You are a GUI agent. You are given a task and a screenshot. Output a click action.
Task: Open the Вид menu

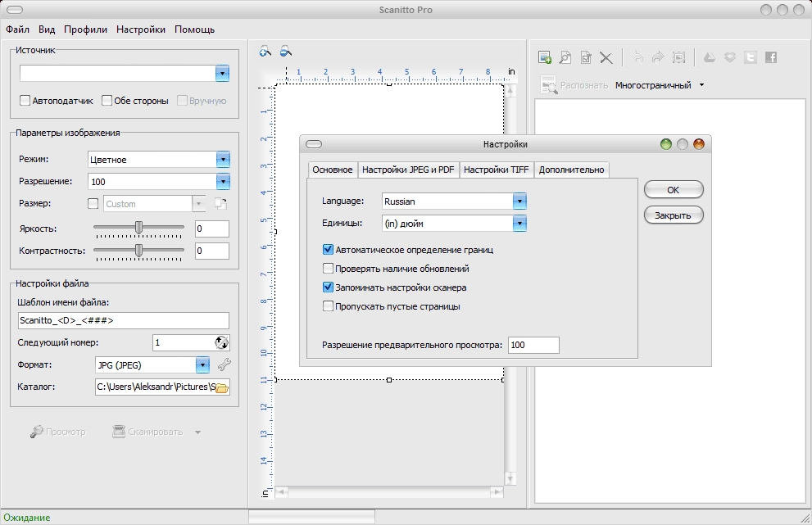tap(47, 29)
